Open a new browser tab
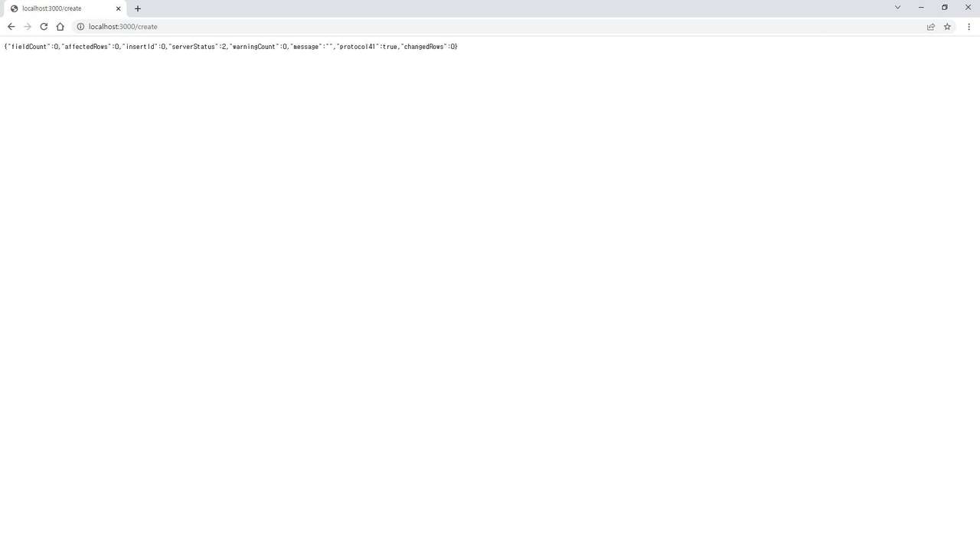Screen dimensions: 980x551 click(x=137, y=8)
